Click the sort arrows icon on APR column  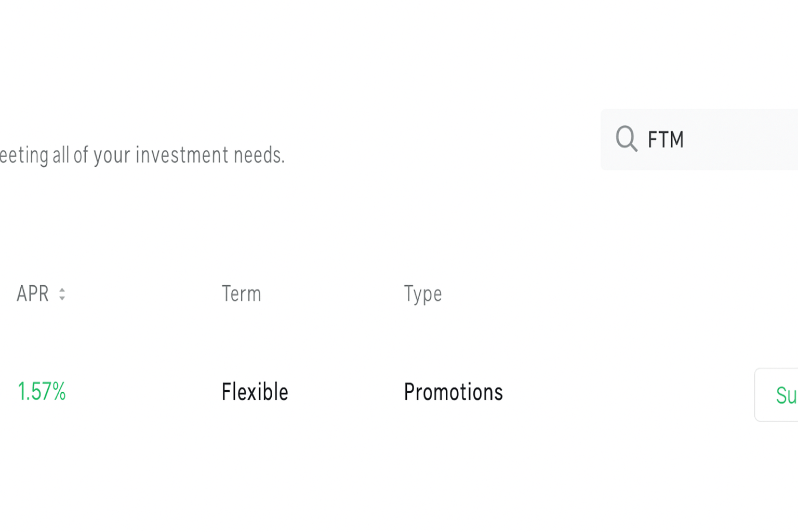(62, 294)
